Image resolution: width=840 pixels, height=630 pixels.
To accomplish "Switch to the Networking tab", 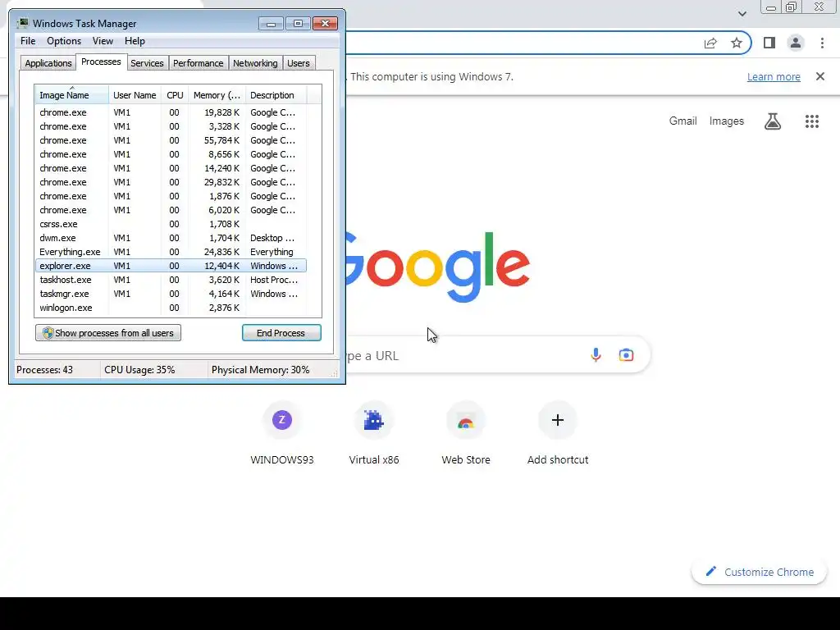I will pyautogui.click(x=255, y=63).
